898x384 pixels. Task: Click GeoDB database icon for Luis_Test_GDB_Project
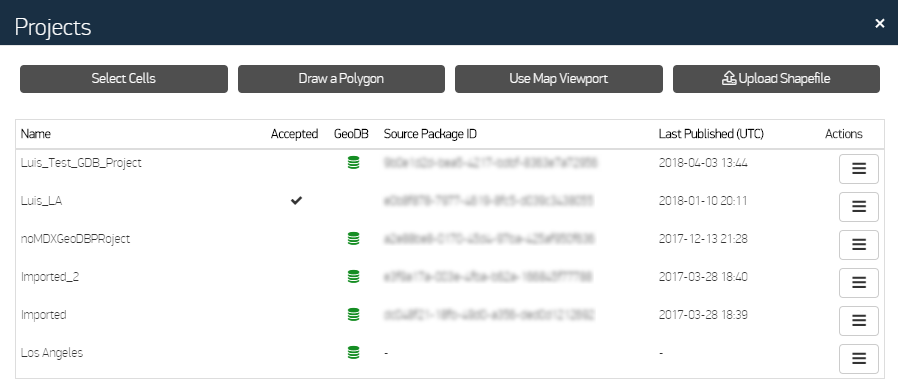(354, 163)
